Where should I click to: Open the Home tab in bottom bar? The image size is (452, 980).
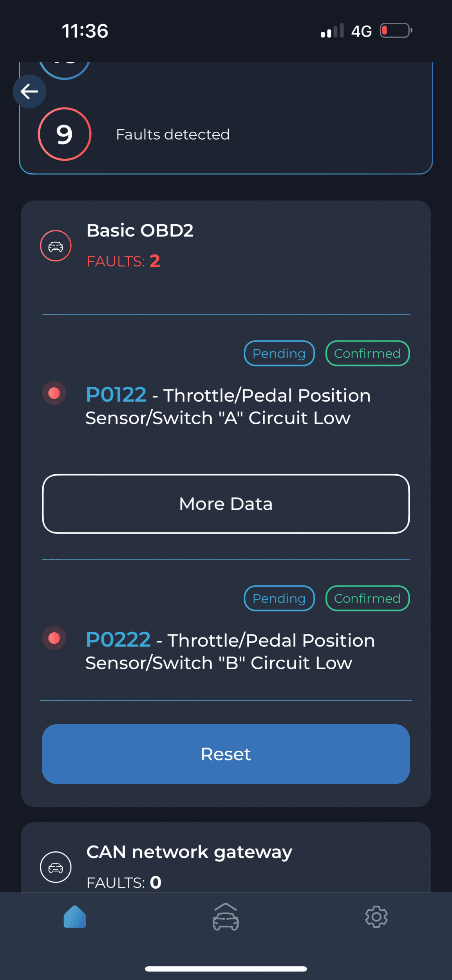click(x=75, y=916)
